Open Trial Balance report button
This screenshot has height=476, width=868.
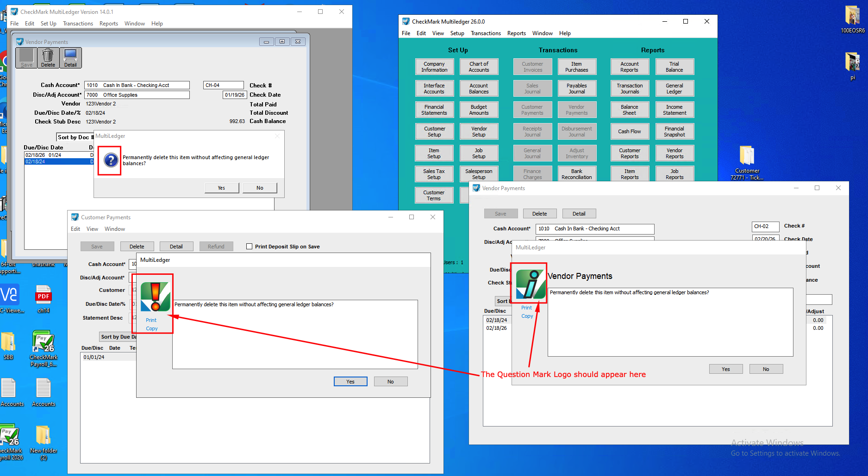pyautogui.click(x=674, y=67)
